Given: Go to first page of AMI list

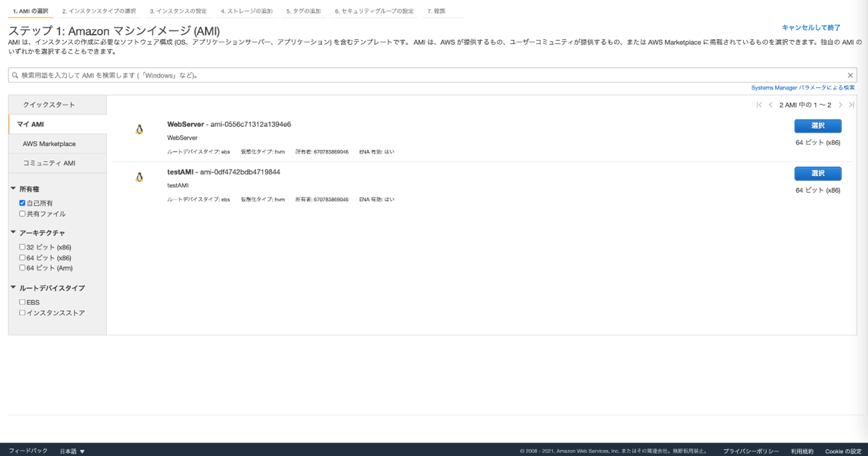Looking at the screenshot, I should (x=759, y=105).
